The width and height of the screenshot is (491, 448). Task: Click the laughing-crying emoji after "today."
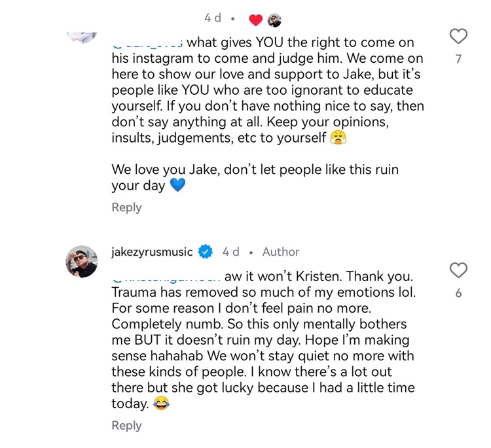pyautogui.click(x=160, y=405)
